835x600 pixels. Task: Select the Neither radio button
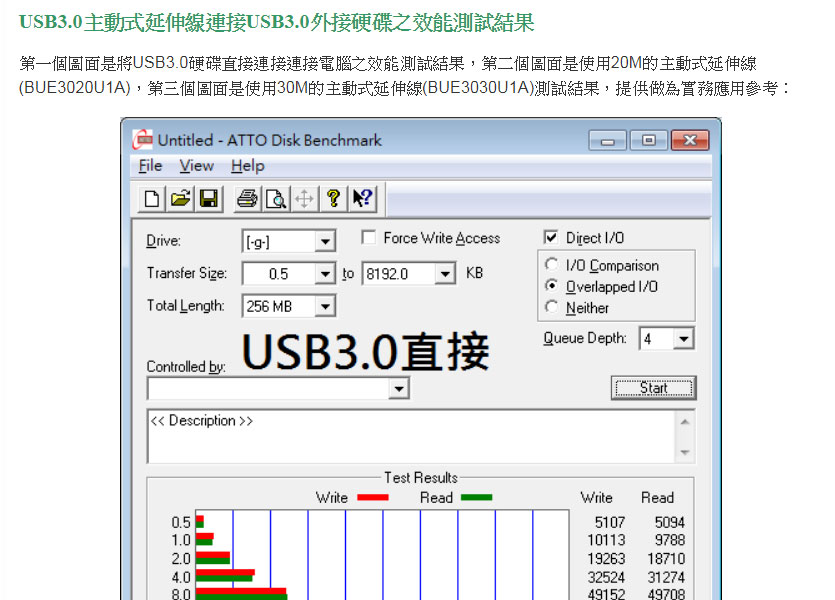552,307
